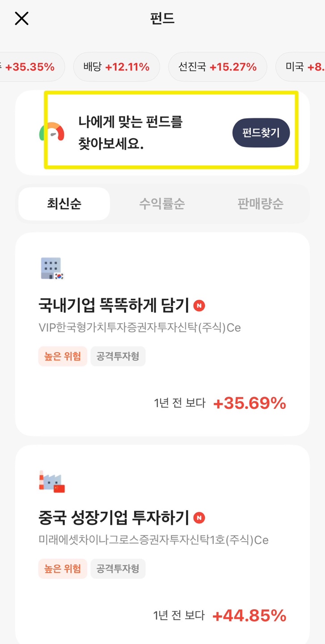Select the partially visible 미국 category chip
The width and height of the screenshot is (325, 644).
coord(300,67)
